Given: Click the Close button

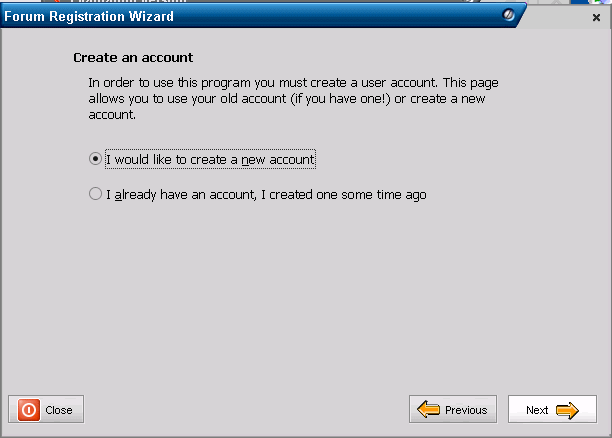Looking at the screenshot, I should pyautogui.click(x=46, y=409).
